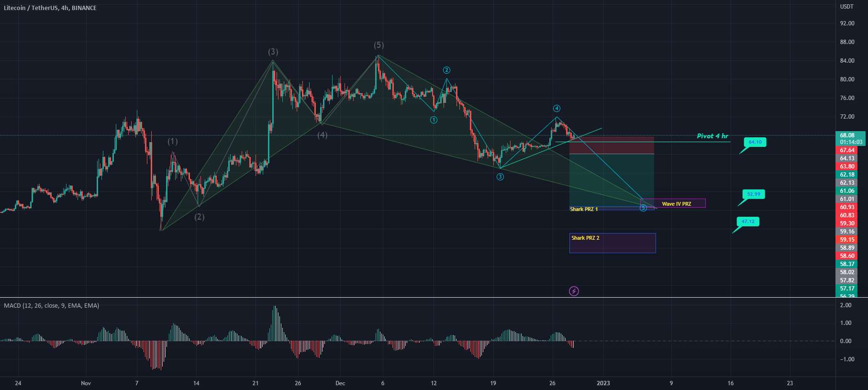Viewport: 868px width, 390px height.
Task: Open the MACD indicator legend
Action: [x=52, y=305]
